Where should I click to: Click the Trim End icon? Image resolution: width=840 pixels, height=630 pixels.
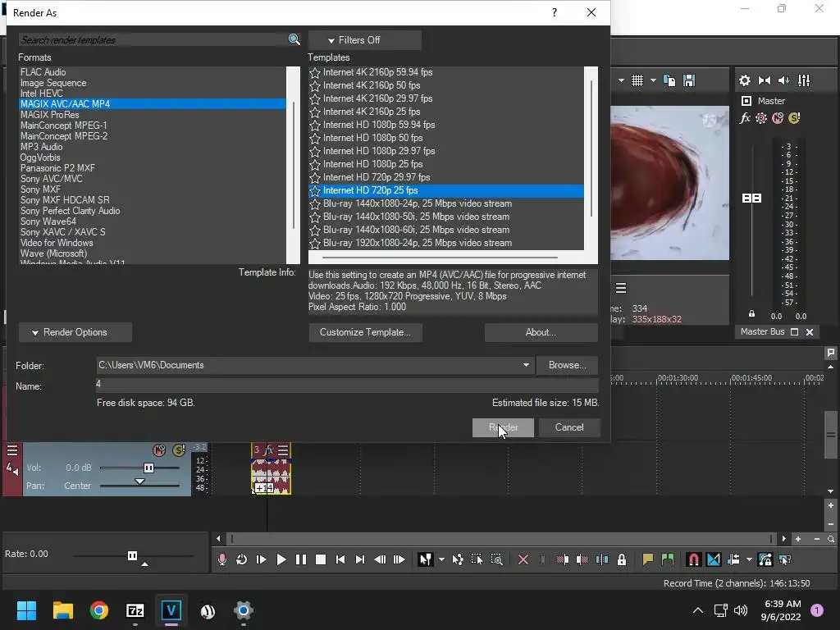(582, 559)
